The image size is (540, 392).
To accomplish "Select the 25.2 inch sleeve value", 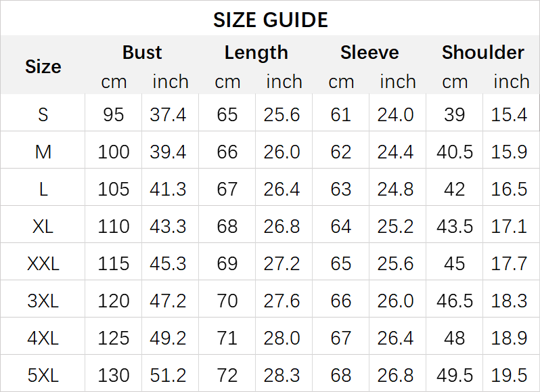I will (396, 226).
